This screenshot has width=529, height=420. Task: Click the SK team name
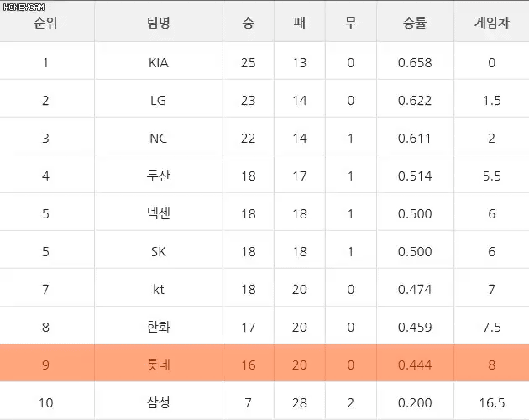pos(158,252)
